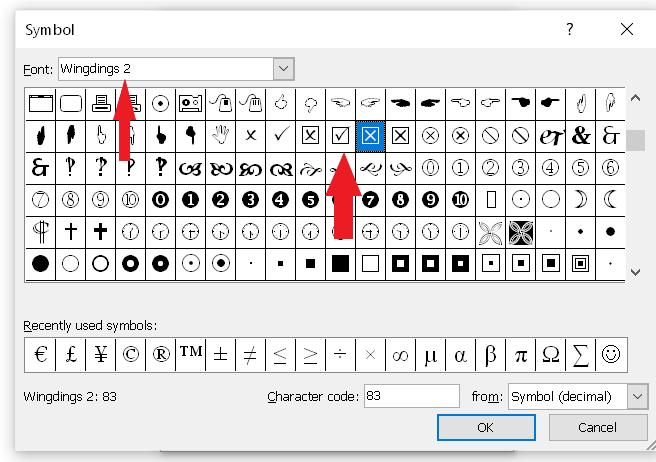Image resolution: width=656 pixels, height=462 pixels.
Task: Choose the circled number 1 symbol
Action: pyautogui.click(x=460, y=168)
